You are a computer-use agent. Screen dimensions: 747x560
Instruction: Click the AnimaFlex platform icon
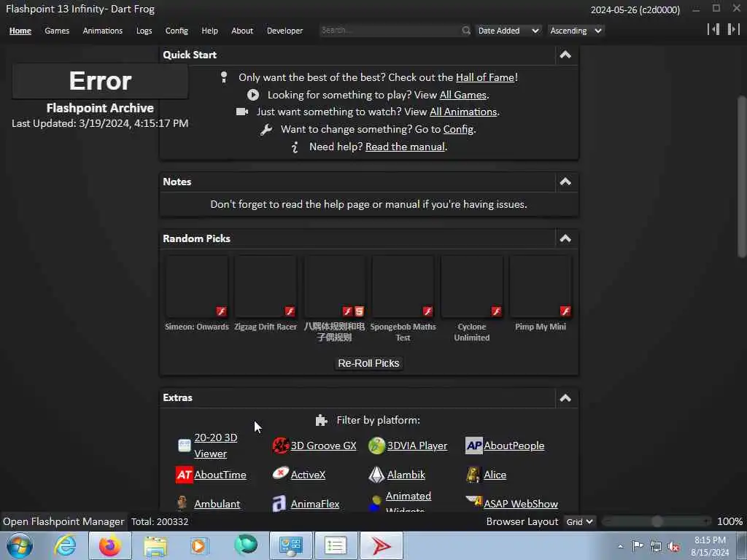point(279,503)
